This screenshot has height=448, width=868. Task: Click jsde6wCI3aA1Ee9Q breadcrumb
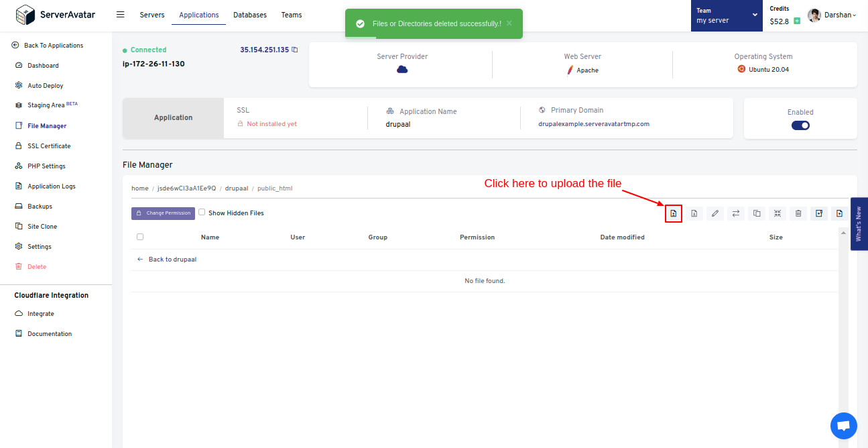[x=187, y=188]
